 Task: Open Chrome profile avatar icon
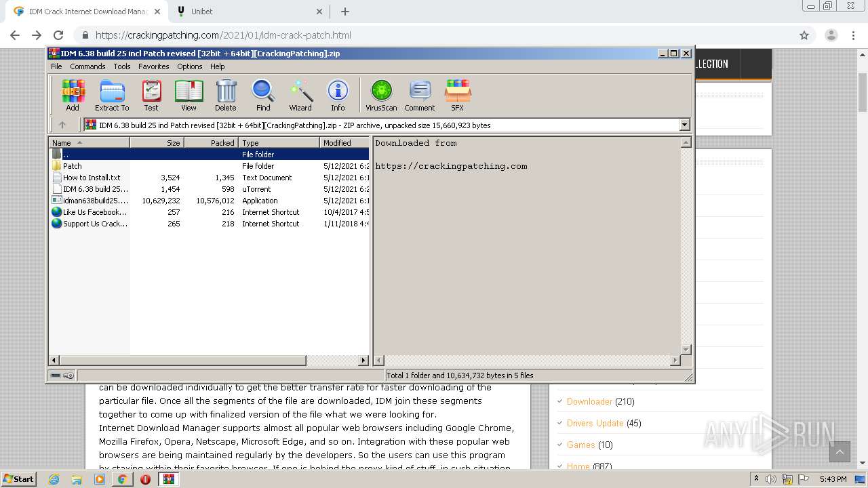831,35
